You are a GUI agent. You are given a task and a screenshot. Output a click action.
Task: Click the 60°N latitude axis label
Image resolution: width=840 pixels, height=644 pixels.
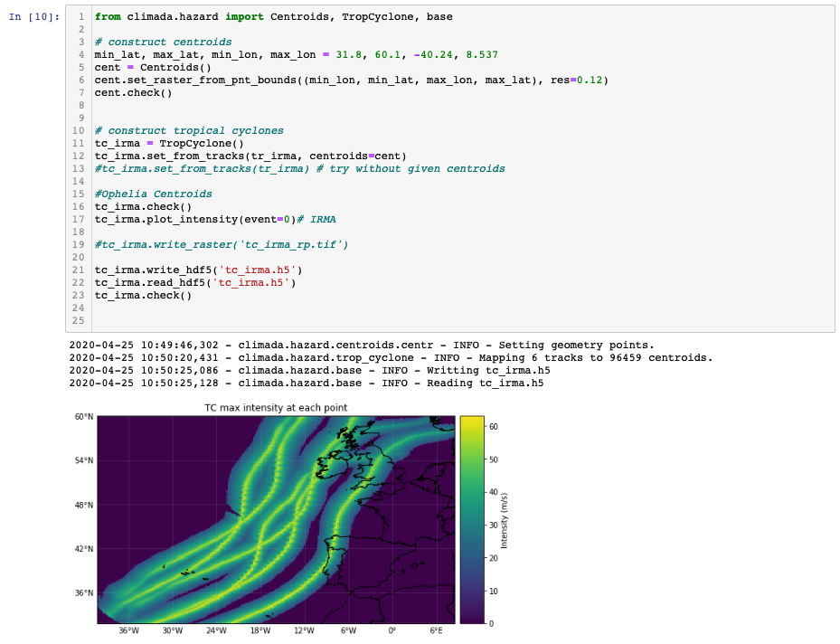pyautogui.click(x=83, y=419)
